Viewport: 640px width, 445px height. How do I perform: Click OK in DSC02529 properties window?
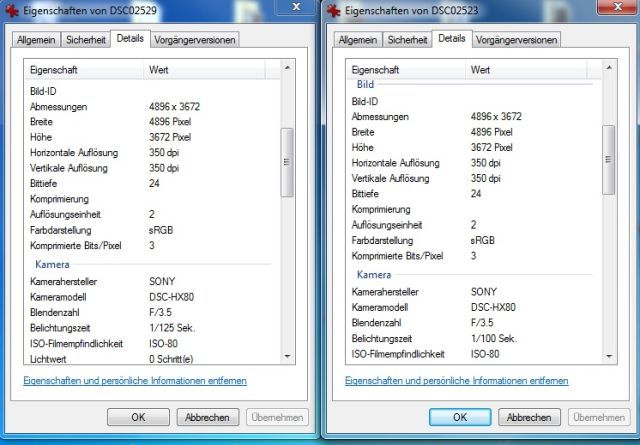coord(138,417)
